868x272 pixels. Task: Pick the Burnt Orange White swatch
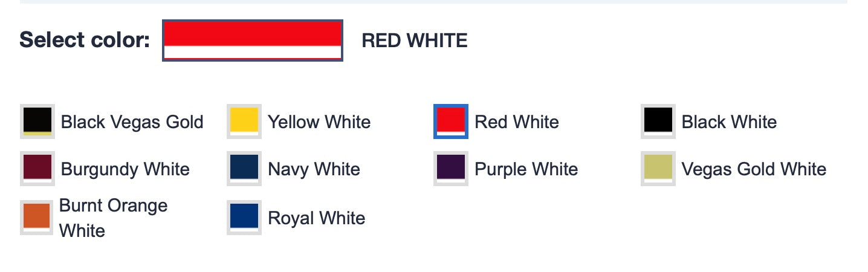(x=37, y=218)
